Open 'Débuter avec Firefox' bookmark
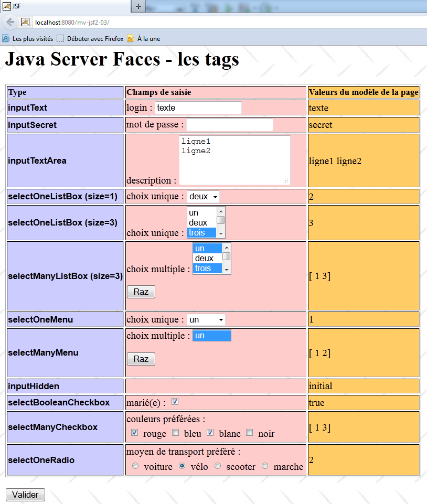This screenshot has width=427, height=504. (90, 38)
